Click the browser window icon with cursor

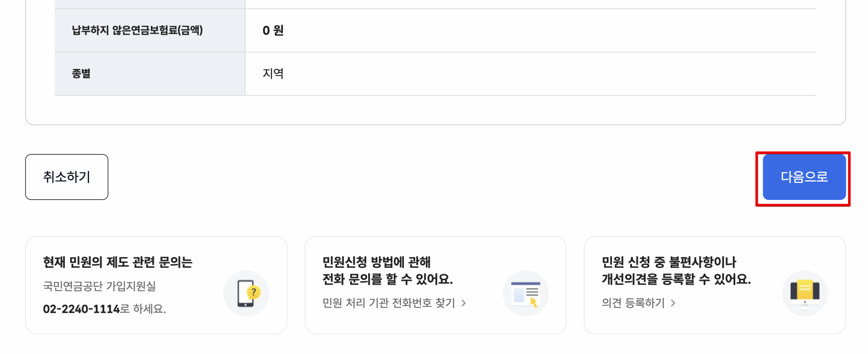(x=525, y=293)
